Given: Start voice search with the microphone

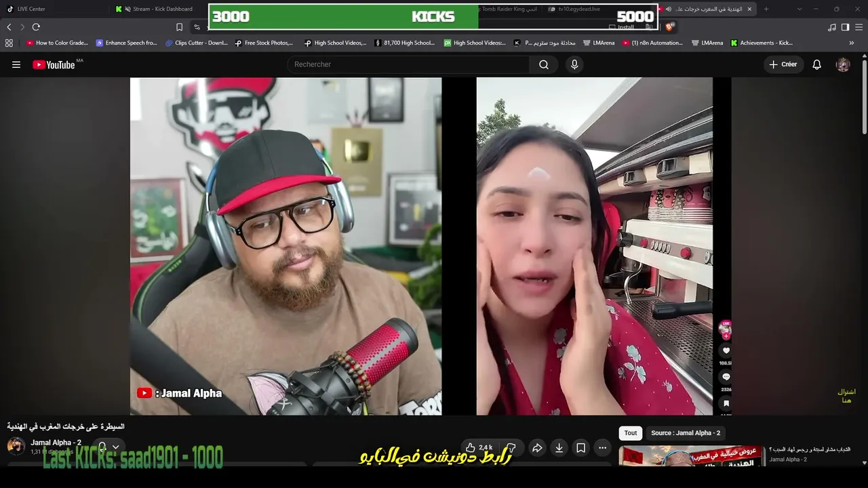Looking at the screenshot, I should pos(574,64).
